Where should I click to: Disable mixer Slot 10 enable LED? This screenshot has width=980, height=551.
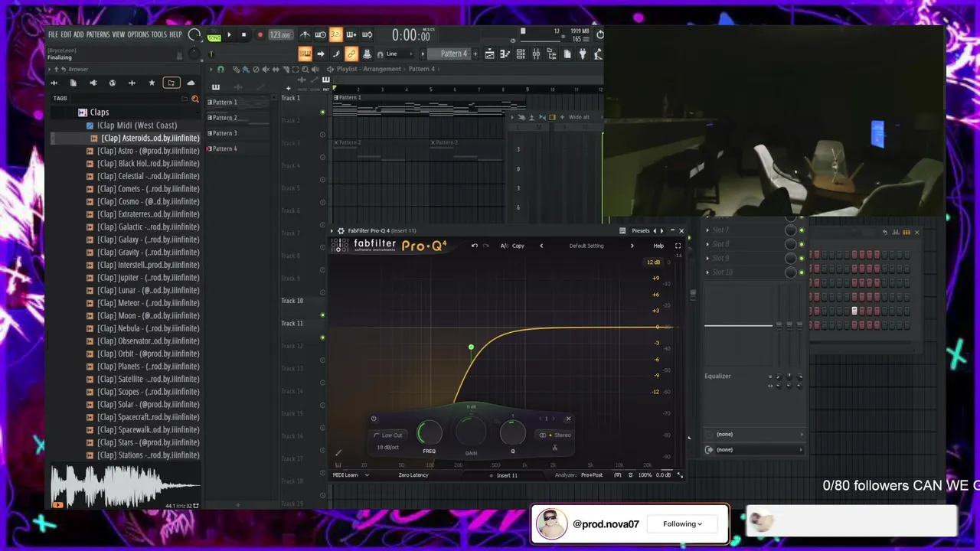pos(802,272)
